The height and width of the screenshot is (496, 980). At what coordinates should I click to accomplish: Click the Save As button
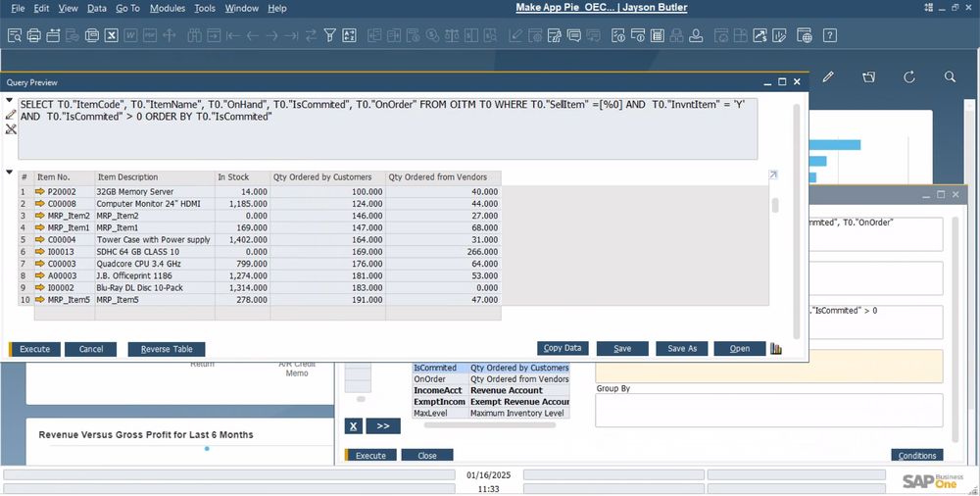[x=682, y=348]
